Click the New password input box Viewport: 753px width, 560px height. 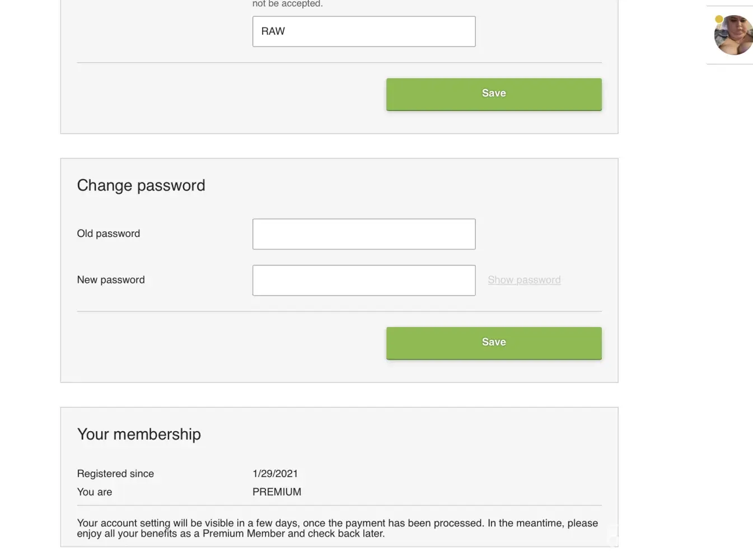364,281
